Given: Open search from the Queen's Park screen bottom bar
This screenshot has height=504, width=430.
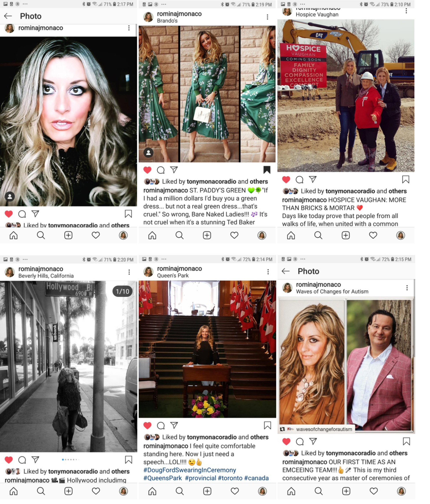Looking at the screenshot, I should (x=180, y=491).
